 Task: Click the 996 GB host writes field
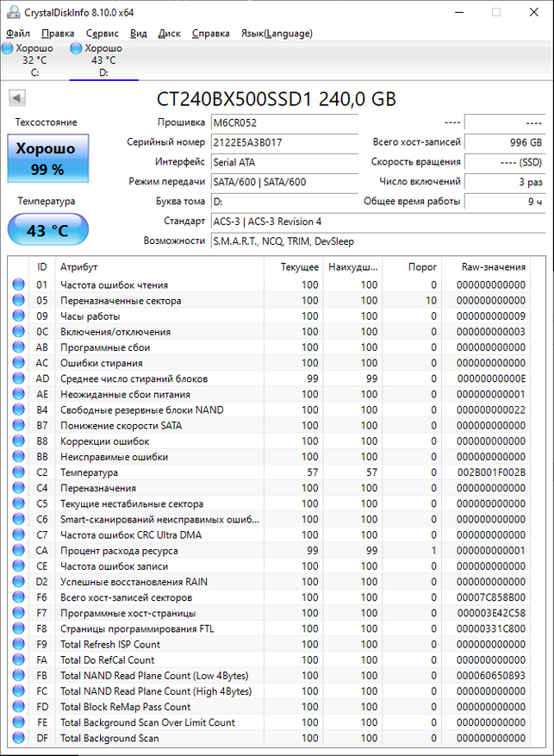(504, 142)
